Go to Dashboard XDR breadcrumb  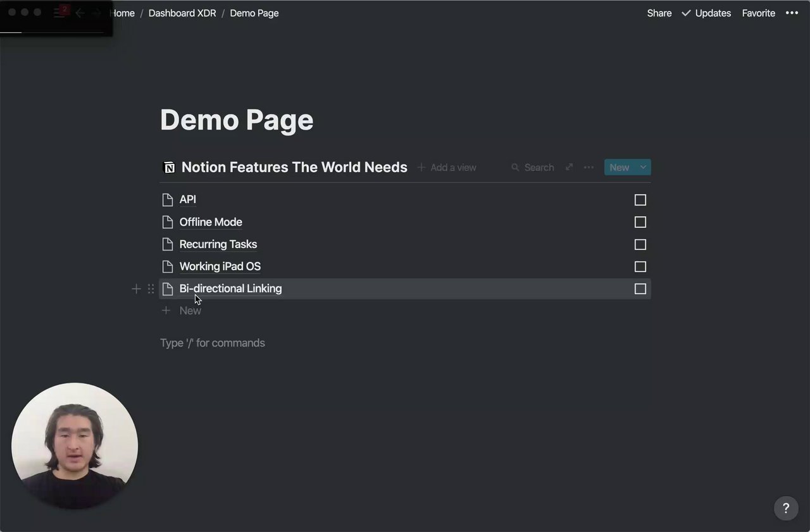coord(182,13)
